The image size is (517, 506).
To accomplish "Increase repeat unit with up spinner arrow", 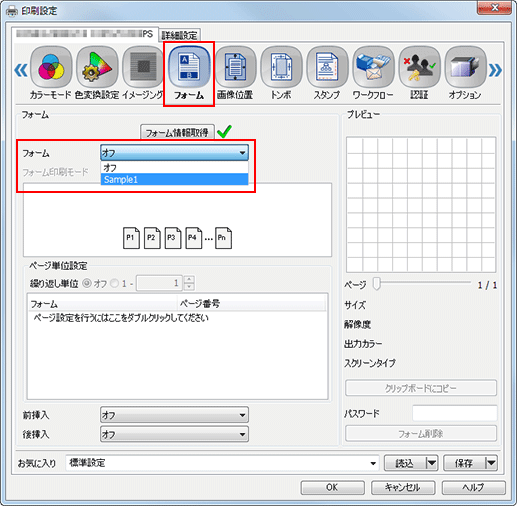I will 189,279.
